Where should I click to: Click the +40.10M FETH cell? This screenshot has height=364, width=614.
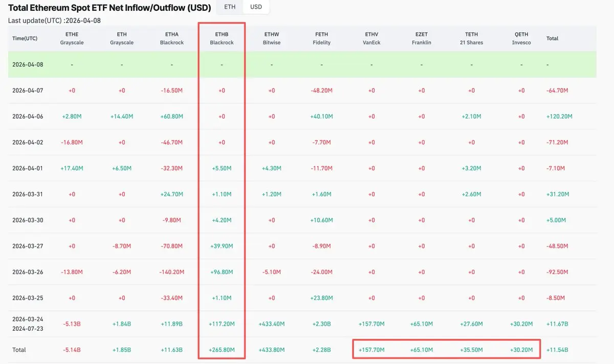coord(321,117)
